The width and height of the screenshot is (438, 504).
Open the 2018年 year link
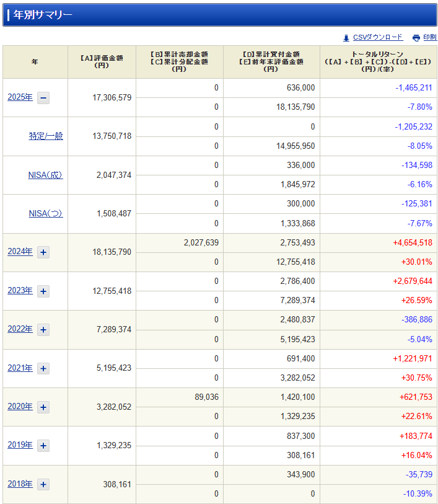click(x=20, y=484)
